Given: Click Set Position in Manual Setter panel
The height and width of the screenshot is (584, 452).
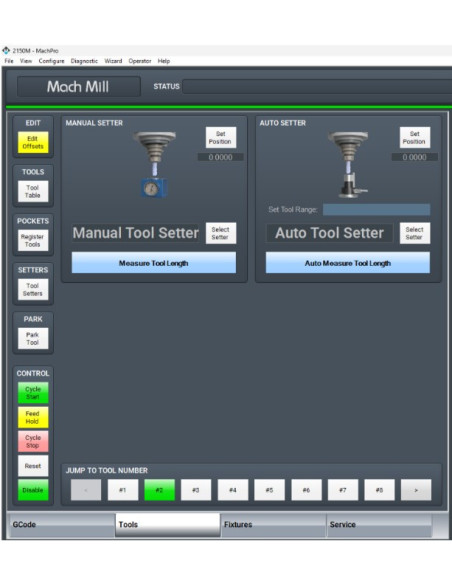Looking at the screenshot, I should pyautogui.click(x=221, y=138).
